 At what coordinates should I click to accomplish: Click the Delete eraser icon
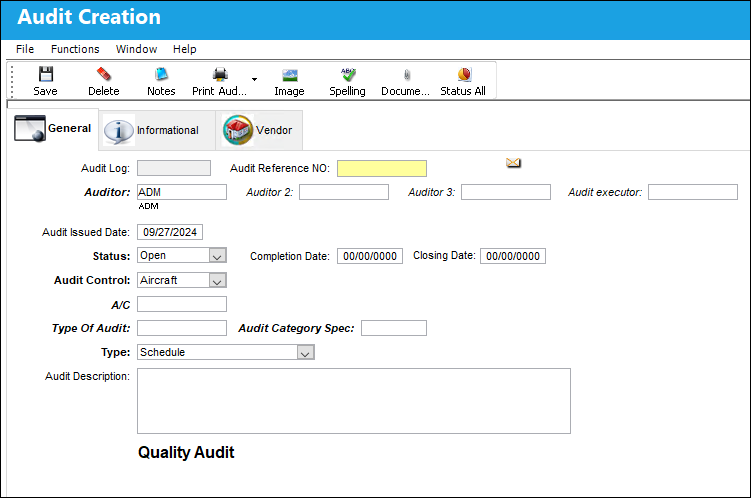tap(103, 74)
